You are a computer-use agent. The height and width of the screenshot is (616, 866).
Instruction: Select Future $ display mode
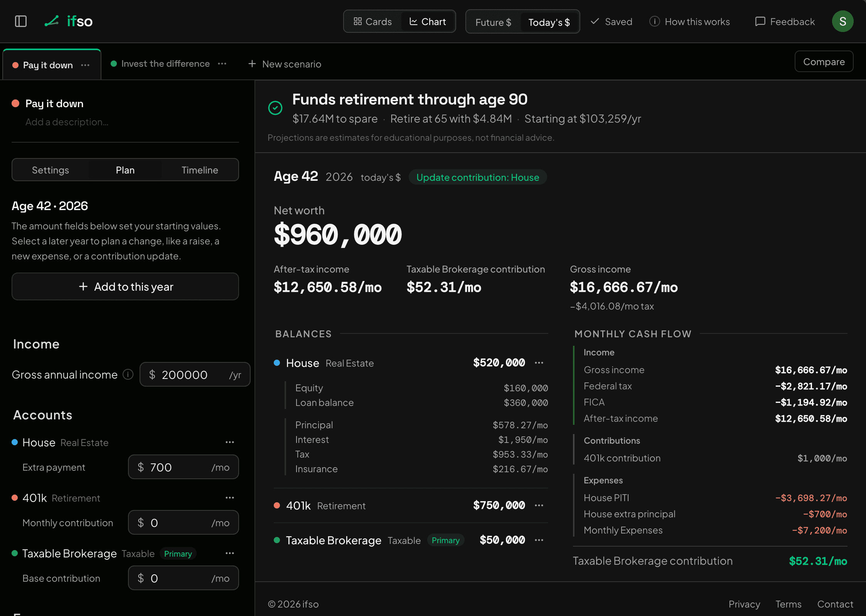point(493,22)
